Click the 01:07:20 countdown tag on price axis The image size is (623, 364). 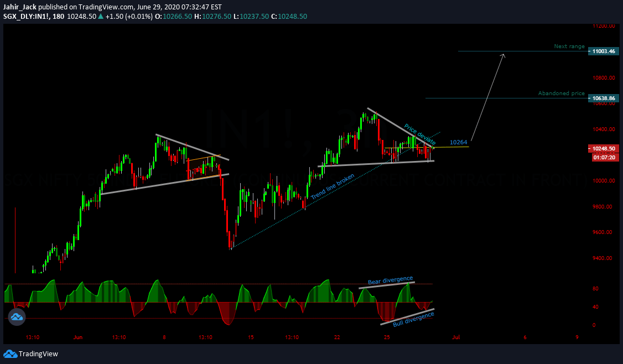click(603, 157)
